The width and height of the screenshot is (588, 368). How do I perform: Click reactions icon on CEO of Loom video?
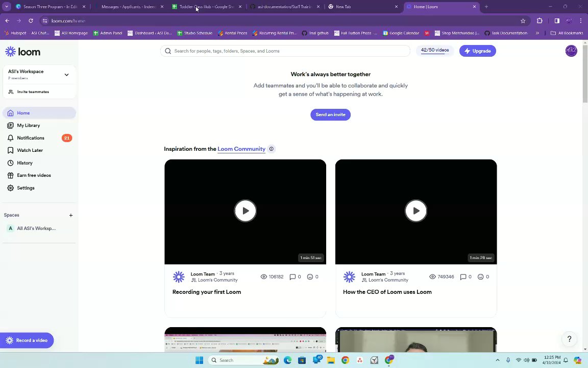pos(480,277)
